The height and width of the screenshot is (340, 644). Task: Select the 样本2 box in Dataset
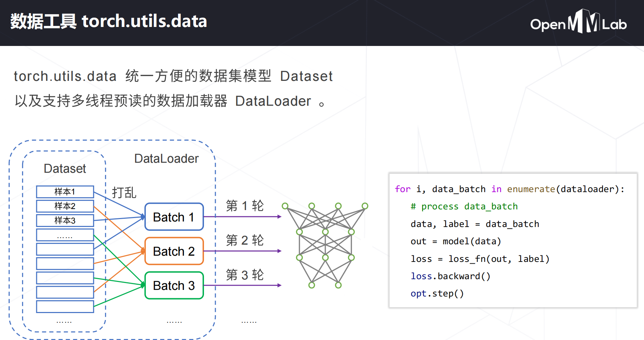[65, 206]
